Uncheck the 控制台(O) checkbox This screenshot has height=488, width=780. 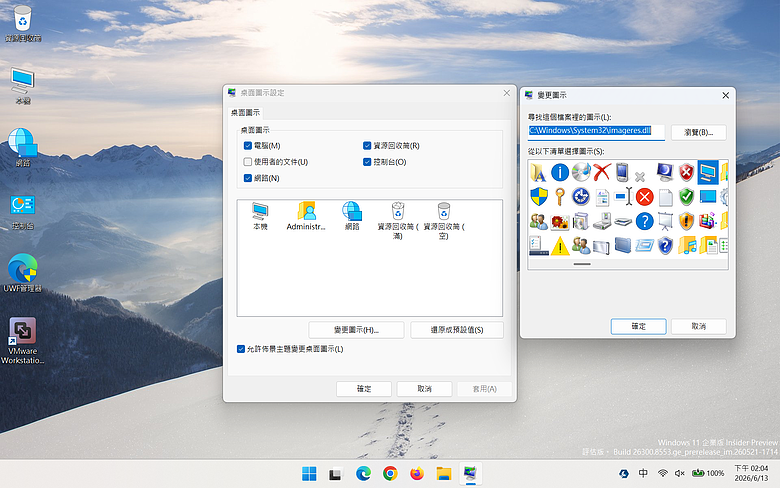click(x=367, y=162)
